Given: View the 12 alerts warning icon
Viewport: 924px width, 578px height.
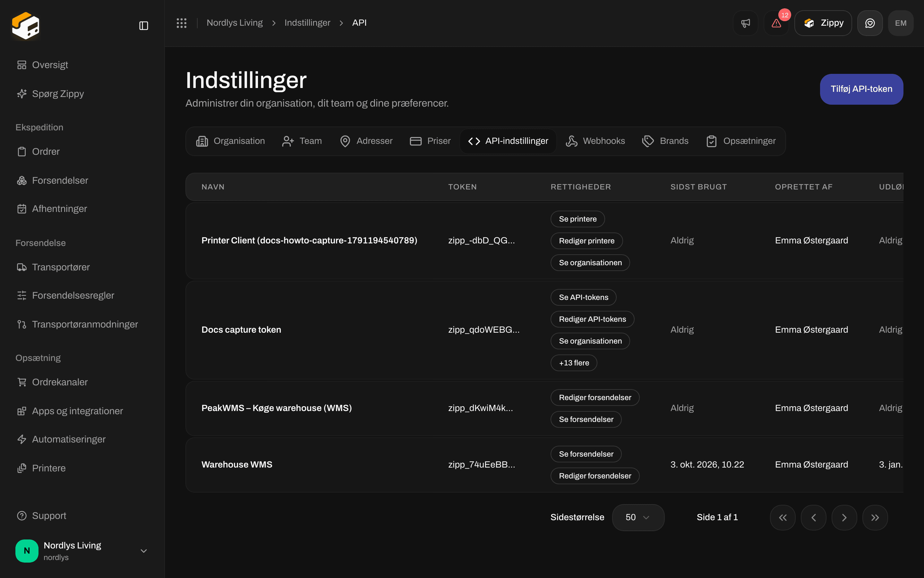Looking at the screenshot, I should [776, 23].
